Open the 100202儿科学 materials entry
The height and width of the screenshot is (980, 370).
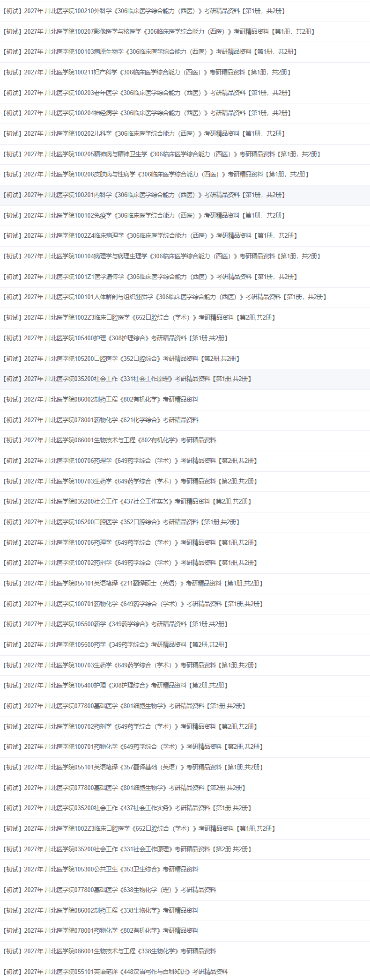143,133
